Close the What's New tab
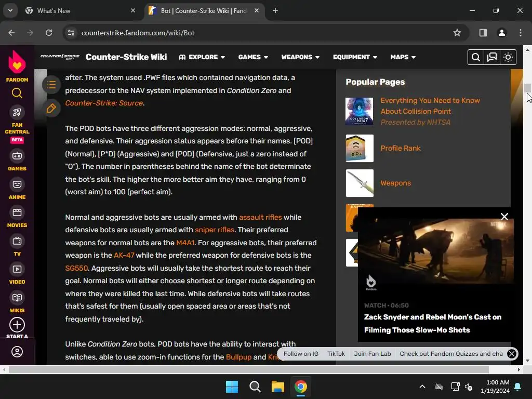Viewport: 532px width, 399px height. click(x=133, y=10)
